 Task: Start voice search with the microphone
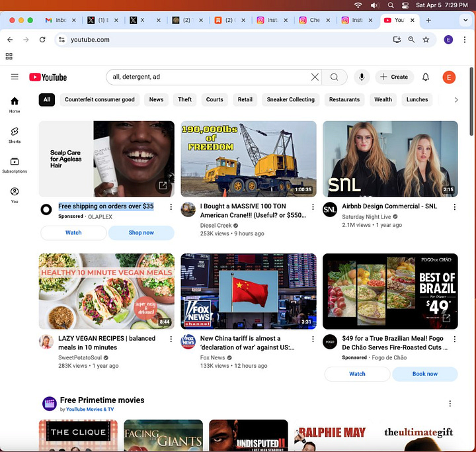point(362,77)
